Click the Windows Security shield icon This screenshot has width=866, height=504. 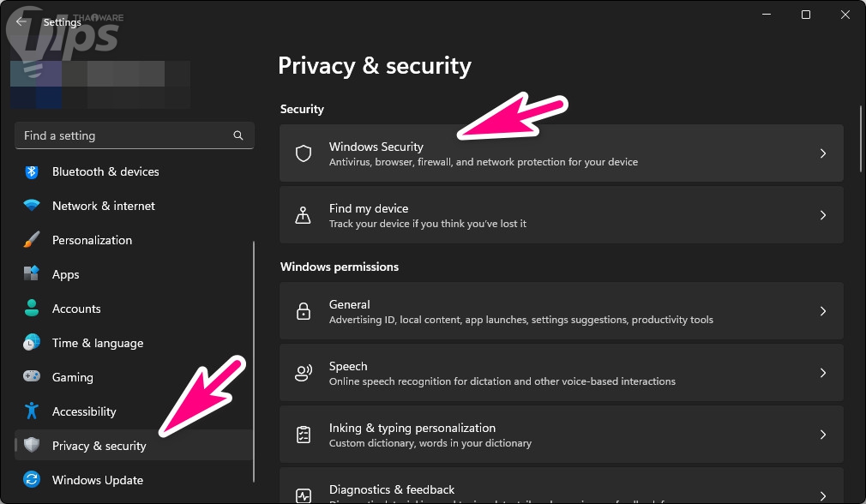point(304,153)
